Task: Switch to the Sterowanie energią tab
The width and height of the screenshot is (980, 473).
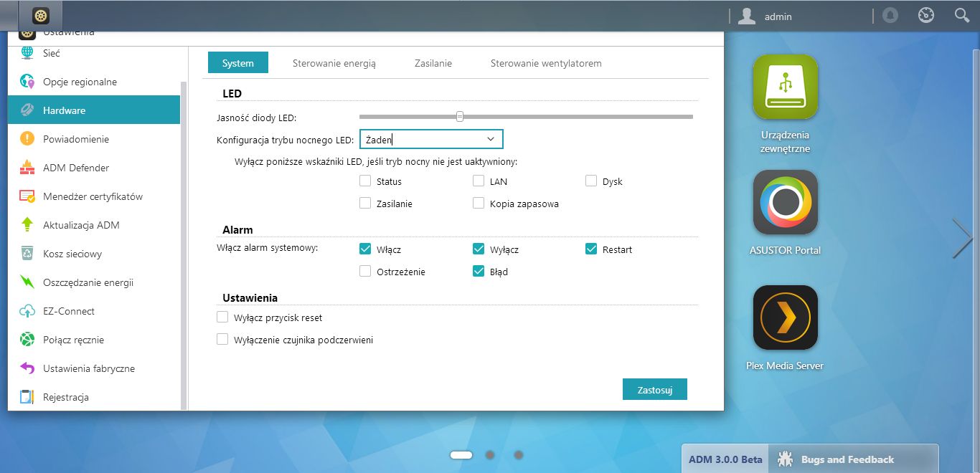Action: tap(334, 63)
